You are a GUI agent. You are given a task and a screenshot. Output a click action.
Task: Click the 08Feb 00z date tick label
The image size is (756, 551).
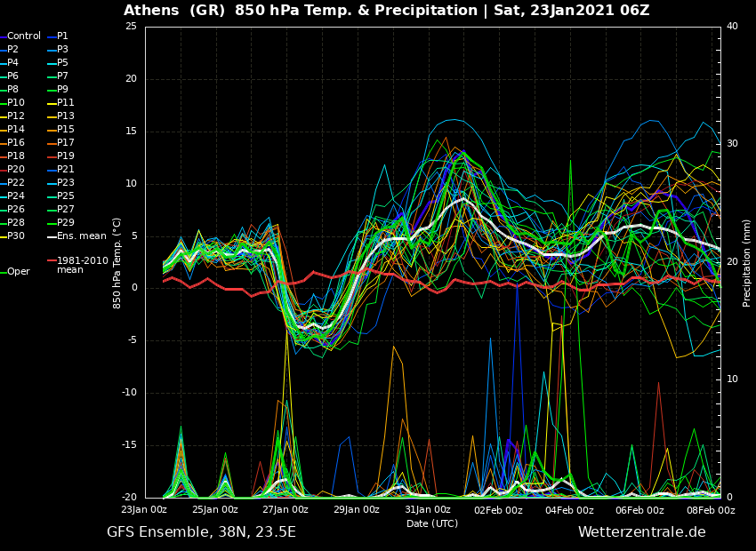[x=711, y=510]
